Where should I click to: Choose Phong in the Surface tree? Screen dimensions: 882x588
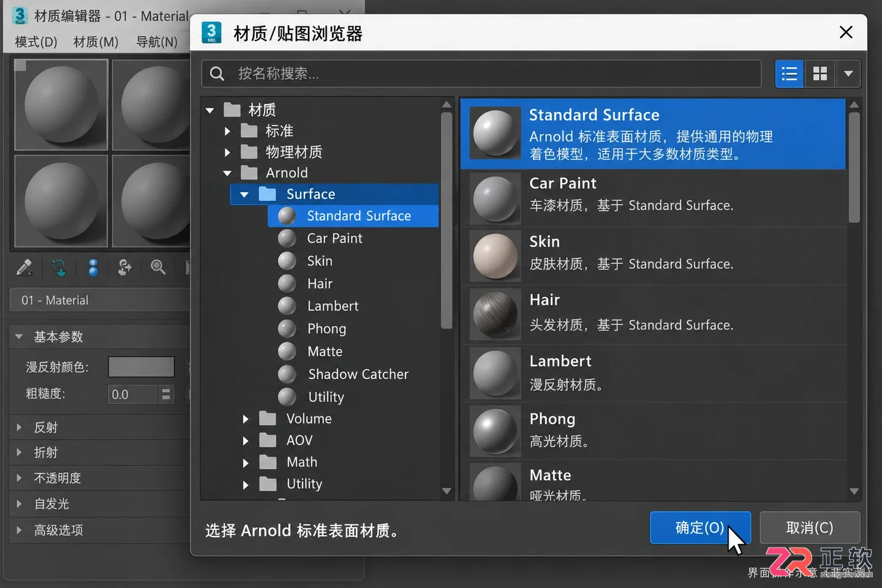[x=326, y=329]
